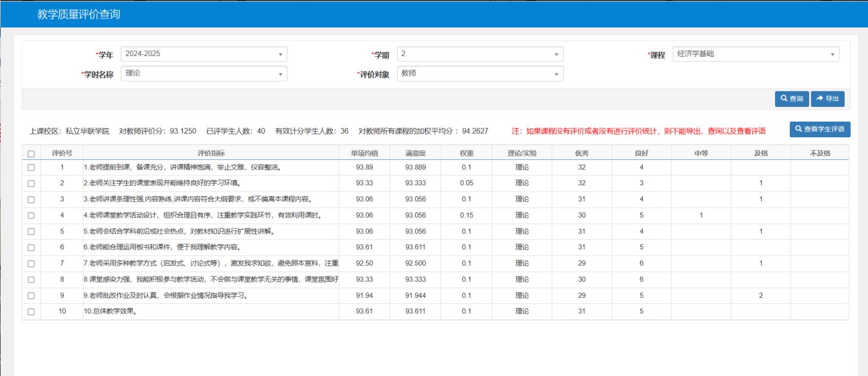Screen dimensions: 868x376
Task: Open the 评价对象 教师 dropdown
Action: coord(480,73)
